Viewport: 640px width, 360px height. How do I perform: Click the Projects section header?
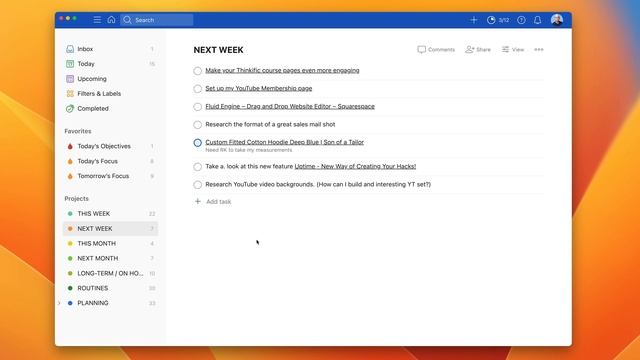tap(76, 198)
